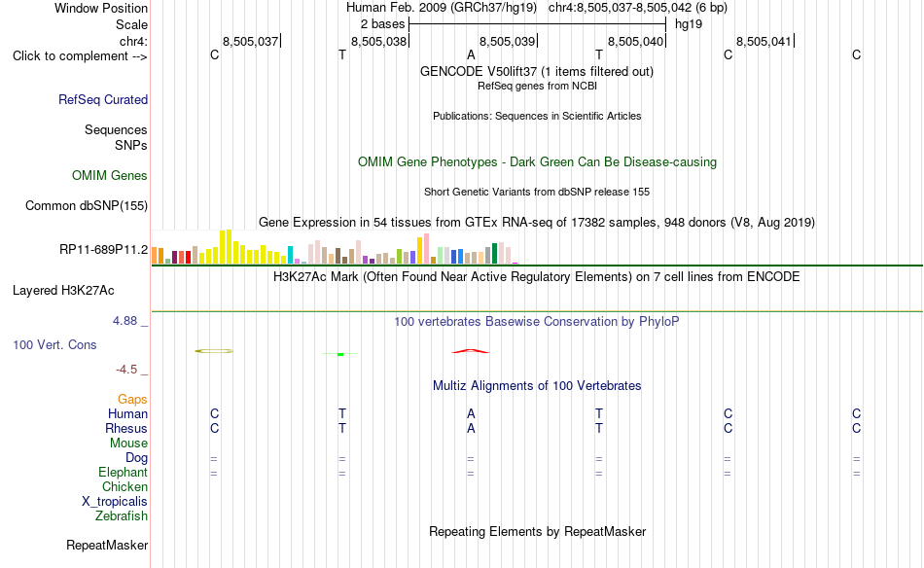Click the SNPs track label
The width and height of the screenshot is (924, 568).
tap(131, 145)
